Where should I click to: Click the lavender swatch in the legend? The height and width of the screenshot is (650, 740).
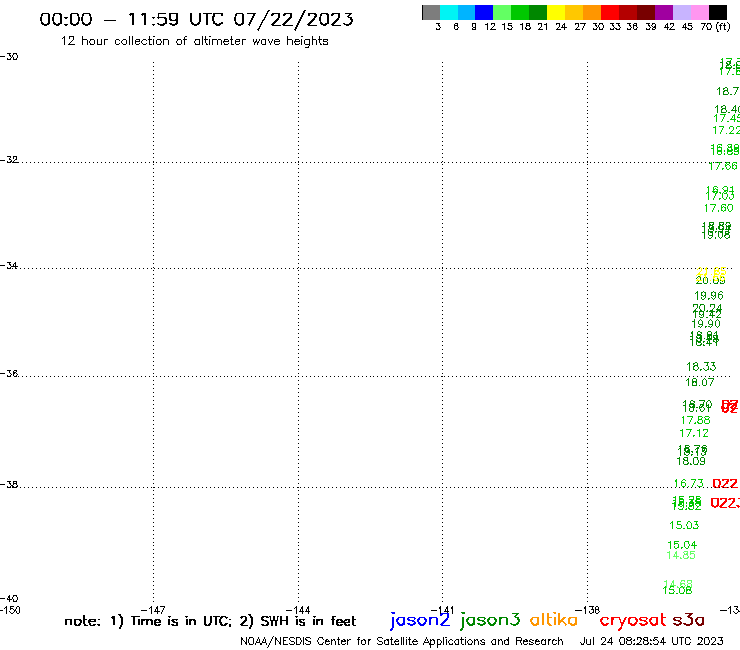pyautogui.click(x=682, y=12)
